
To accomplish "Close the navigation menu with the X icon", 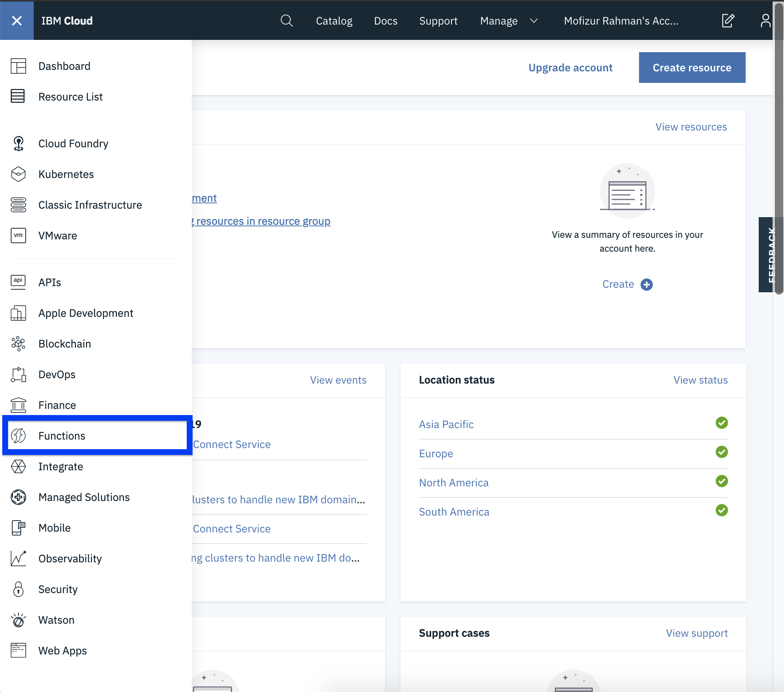I will (x=17, y=21).
